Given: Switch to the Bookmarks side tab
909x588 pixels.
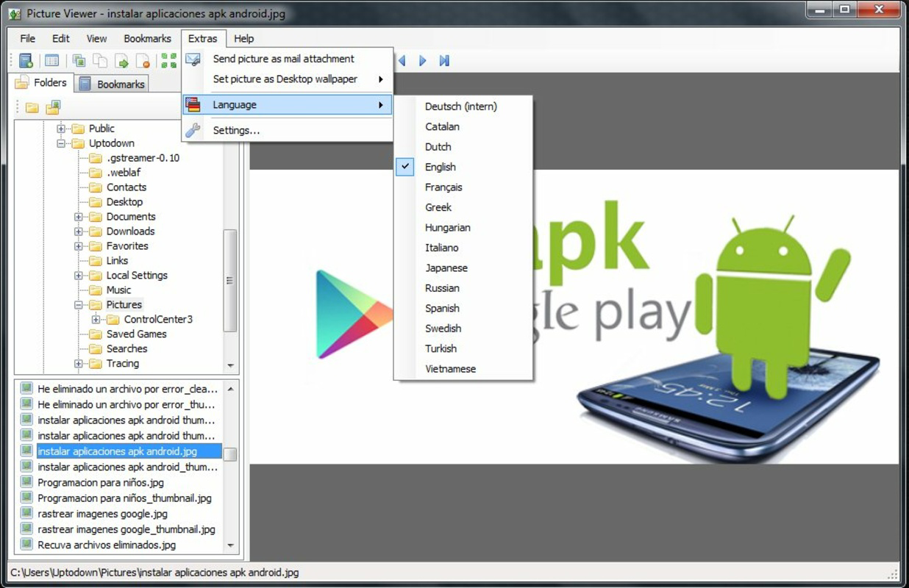Looking at the screenshot, I should pyautogui.click(x=112, y=85).
